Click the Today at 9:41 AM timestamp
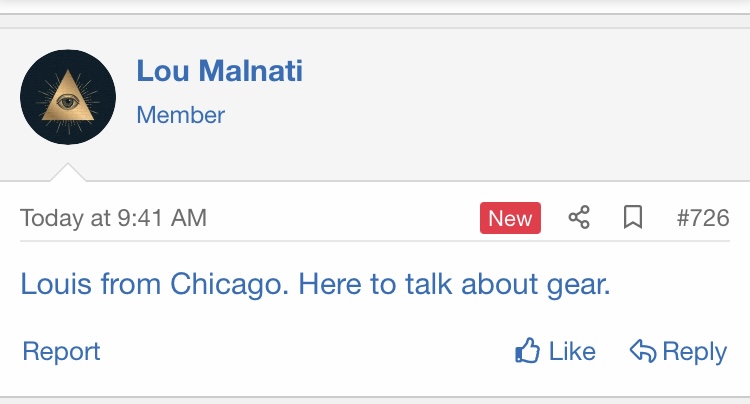This screenshot has height=404, width=750. point(113,218)
